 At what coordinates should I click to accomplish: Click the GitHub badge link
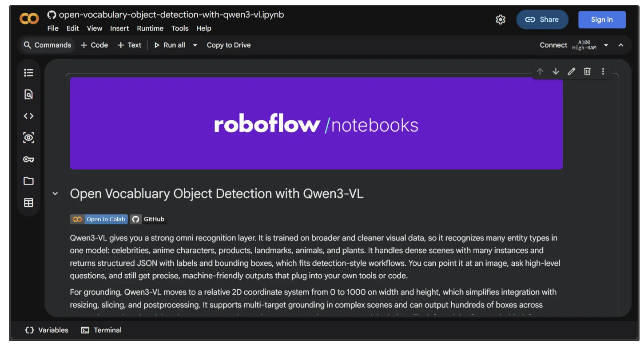(148, 219)
